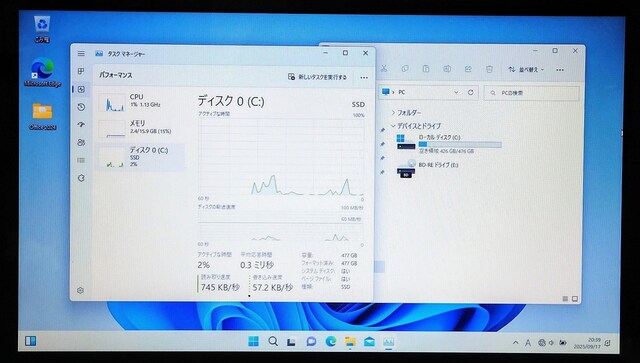Open Task View from taskbar

pos(291,342)
